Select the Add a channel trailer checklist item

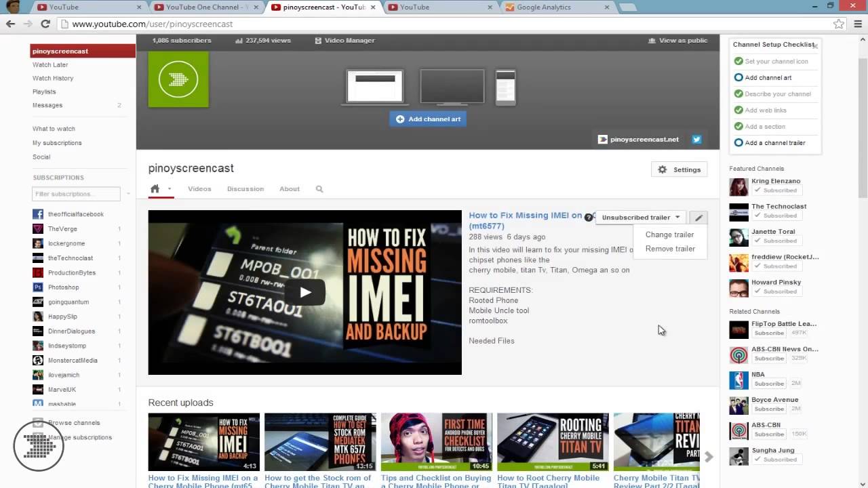[x=774, y=143]
